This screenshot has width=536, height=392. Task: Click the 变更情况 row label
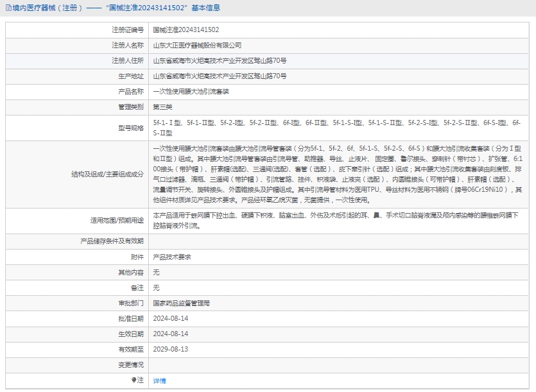point(130,364)
